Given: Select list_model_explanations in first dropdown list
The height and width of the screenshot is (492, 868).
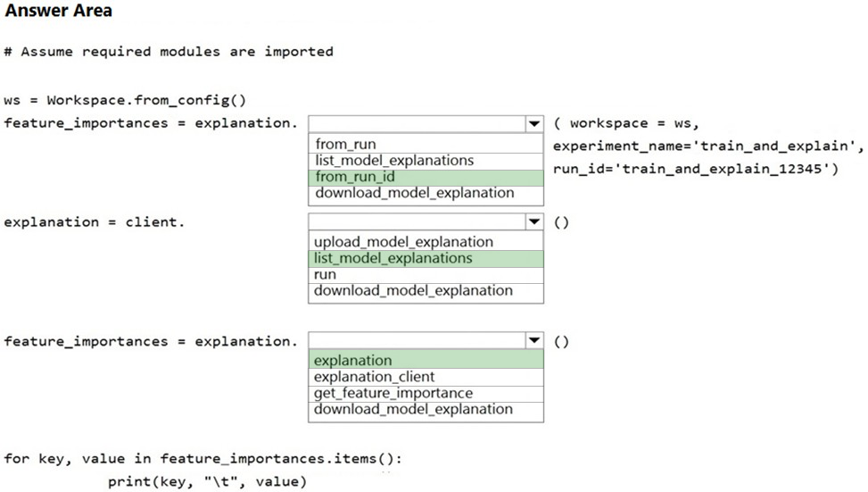Looking at the screenshot, I should [426, 161].
